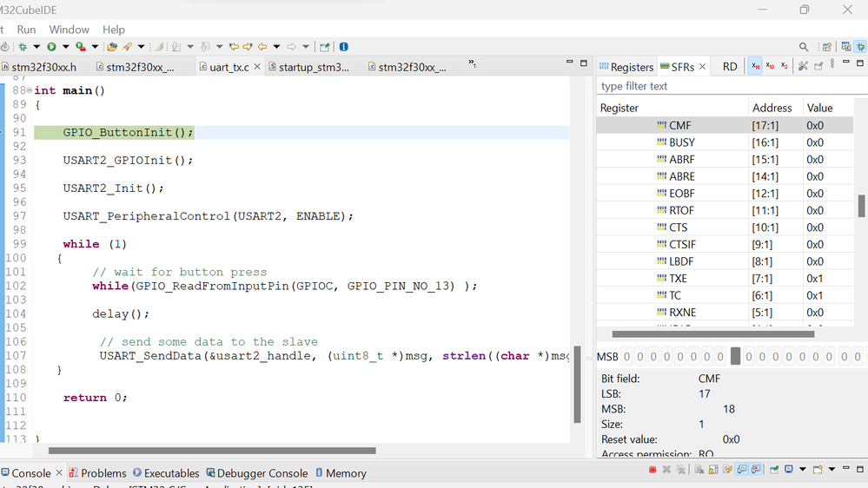This screenshot has width=868, height=488.
Task: Click the Value column header
Action: click(828, 108)
